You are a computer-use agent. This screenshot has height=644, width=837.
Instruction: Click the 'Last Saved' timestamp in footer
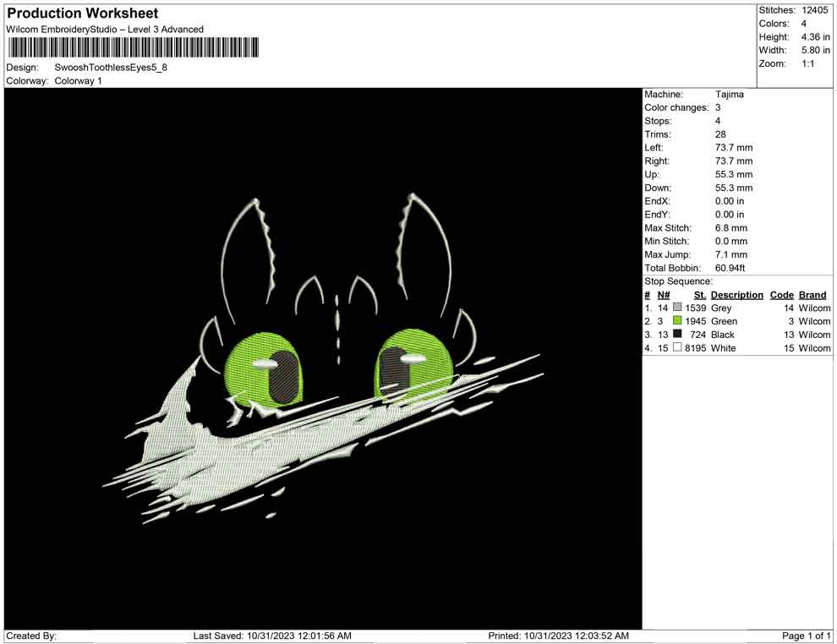(272, 636)
